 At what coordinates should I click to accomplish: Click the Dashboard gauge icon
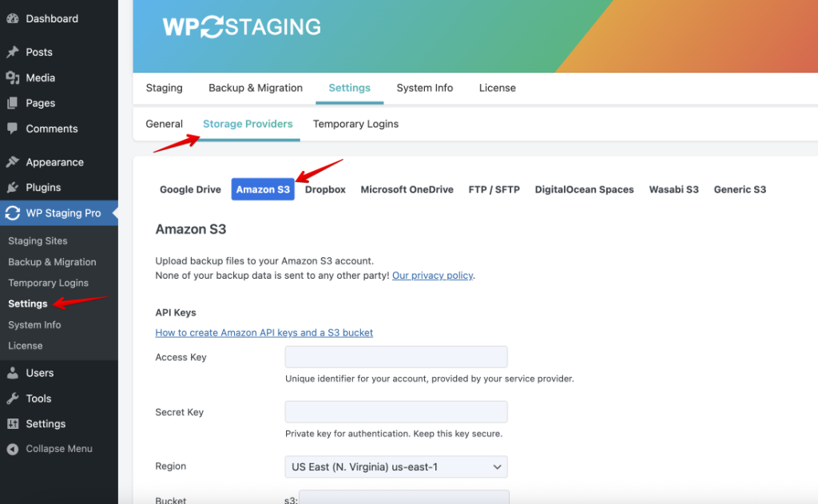[x=13, y=19]
